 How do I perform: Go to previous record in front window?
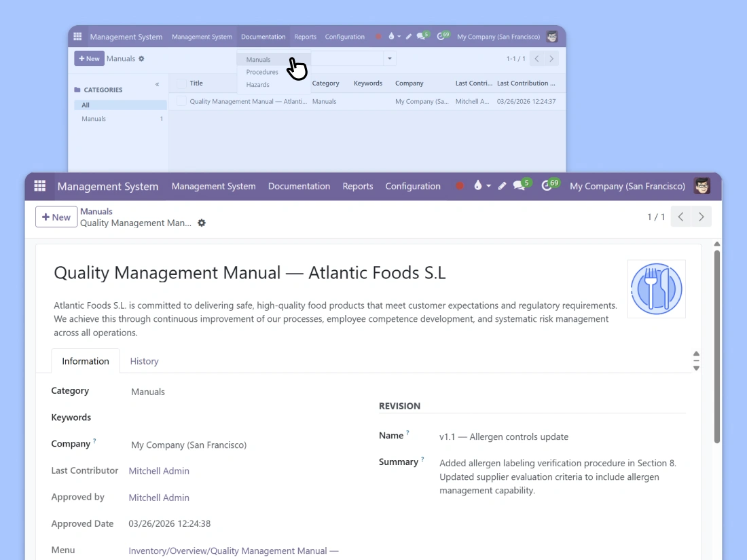click(x=680, y=217)
